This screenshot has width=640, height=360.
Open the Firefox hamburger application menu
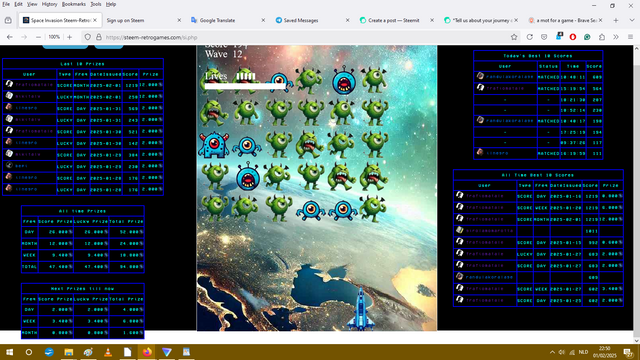tap(630, 37)
